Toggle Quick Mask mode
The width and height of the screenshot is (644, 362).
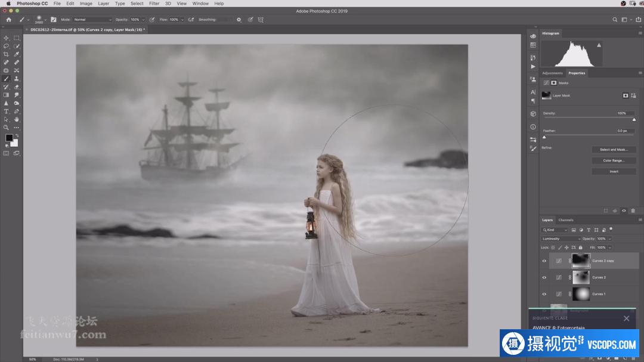(x=6, y=153)
